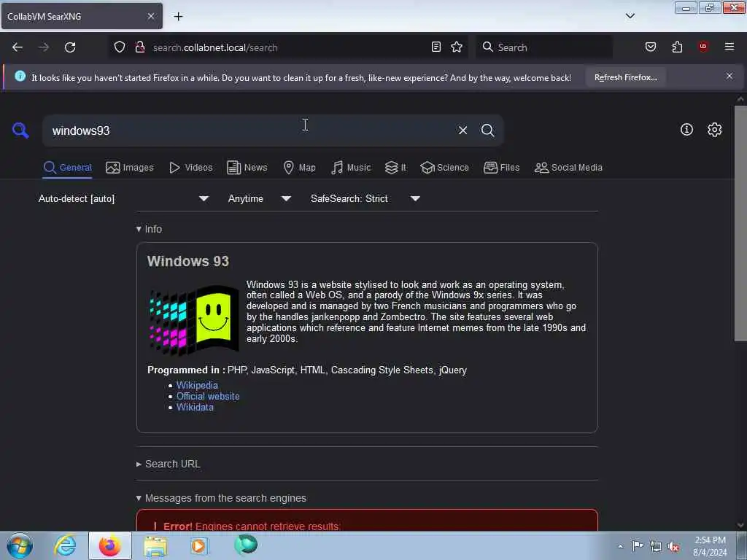Focus the Firefox toolbar Search field
Image resolution: width=747 pixels, height=560 pixels.
544,47
